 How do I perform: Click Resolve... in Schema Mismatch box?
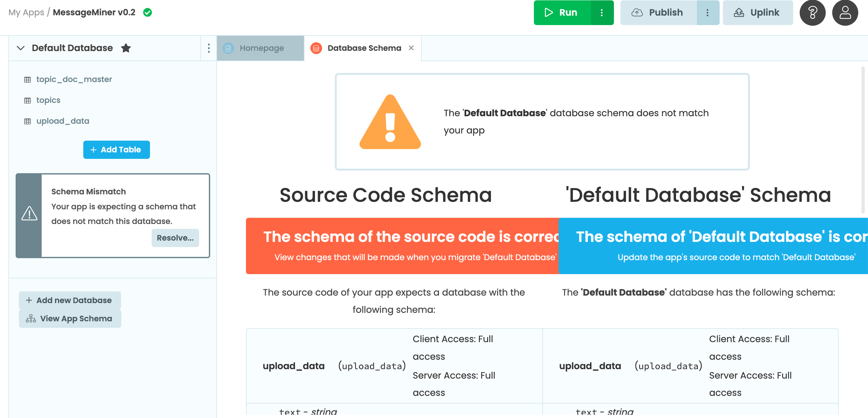tap(175, 238)
